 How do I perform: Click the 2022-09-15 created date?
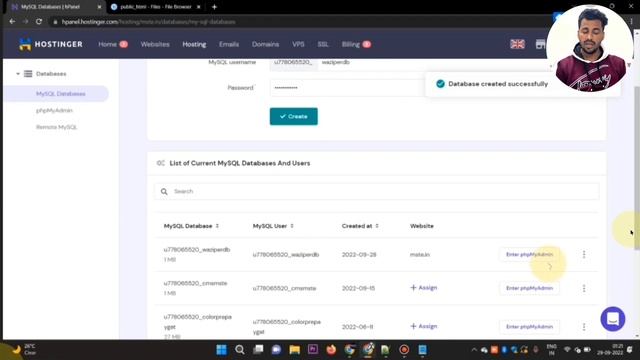(x=358, y=288)
